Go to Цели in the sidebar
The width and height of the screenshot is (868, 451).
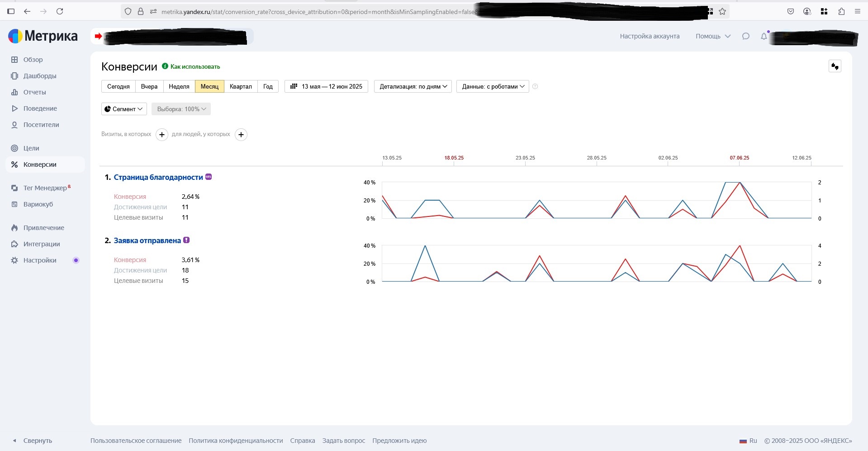pyautogui.click(x=31, y=148)
